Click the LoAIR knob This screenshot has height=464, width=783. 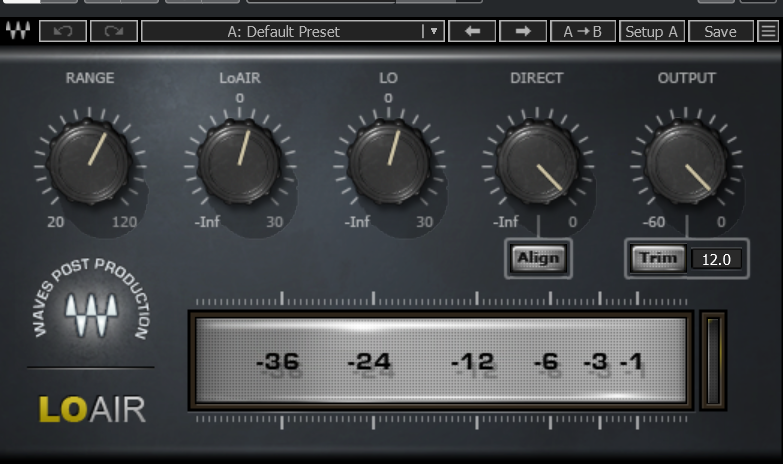[240, 162]
